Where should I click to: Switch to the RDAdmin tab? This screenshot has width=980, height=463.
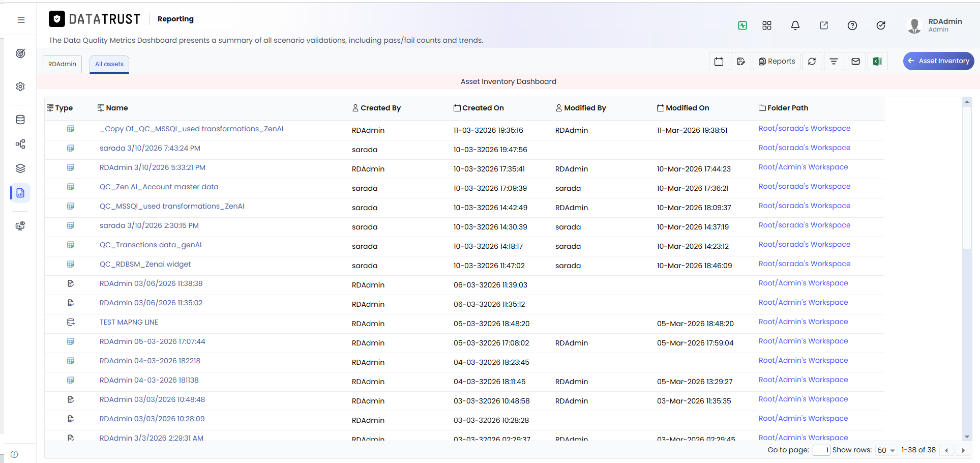pyautogui.click(x=62, y=64)
